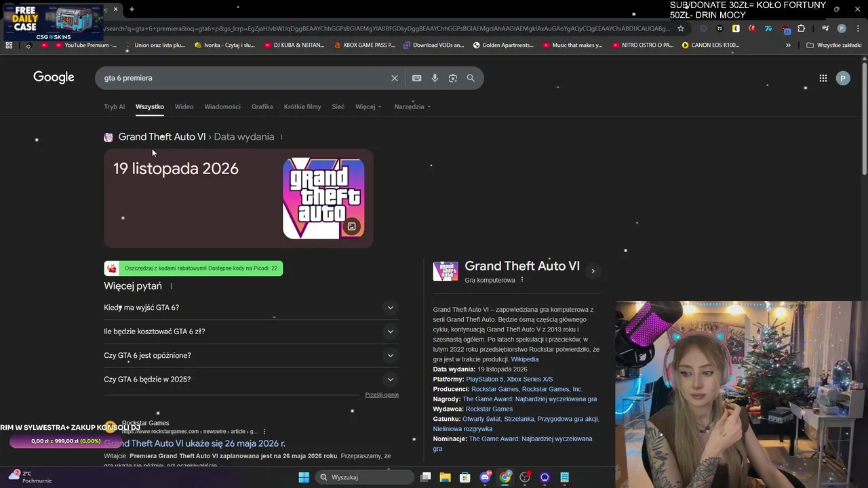The height and width of the screenshot is (488, 868).
Task: Show more bookmarks with the double chevron
Action: (788, 45)
